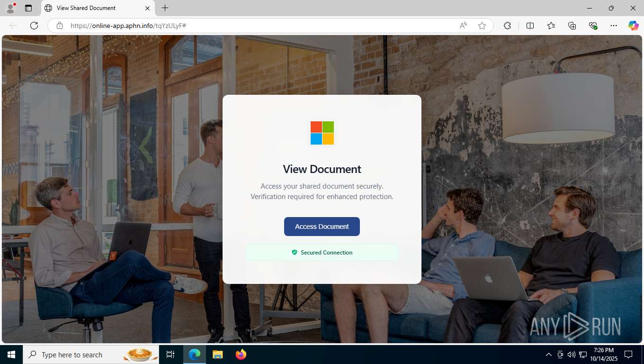View site information lock icon
644x364 pixels.
(x=60, y=26)
